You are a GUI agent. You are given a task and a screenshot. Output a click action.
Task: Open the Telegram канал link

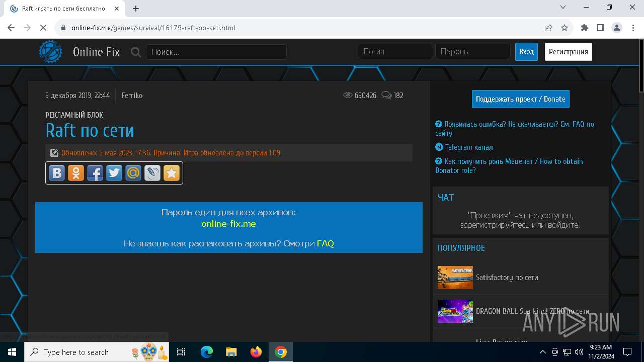(464, 147)
